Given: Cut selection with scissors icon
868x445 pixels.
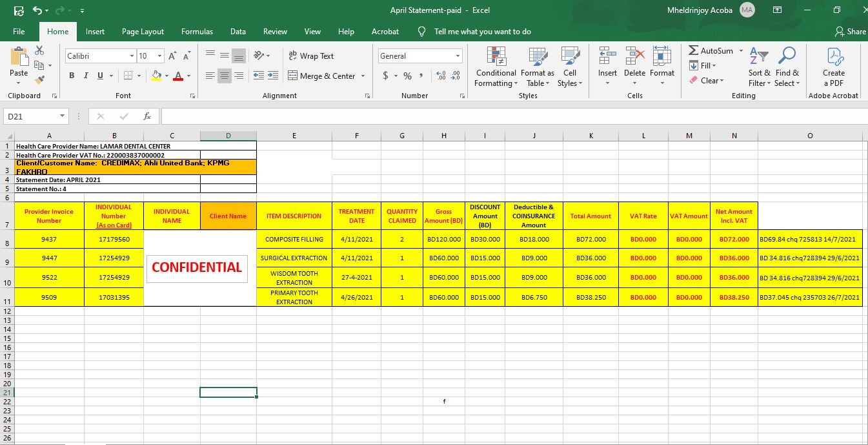Looking at the screenshot, I should 39,50.
